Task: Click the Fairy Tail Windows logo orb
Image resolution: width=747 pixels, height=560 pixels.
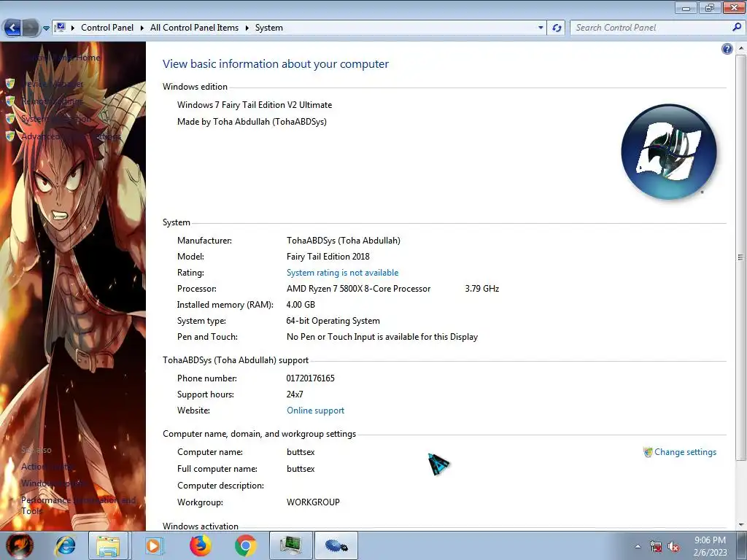Action: [669, 152]
